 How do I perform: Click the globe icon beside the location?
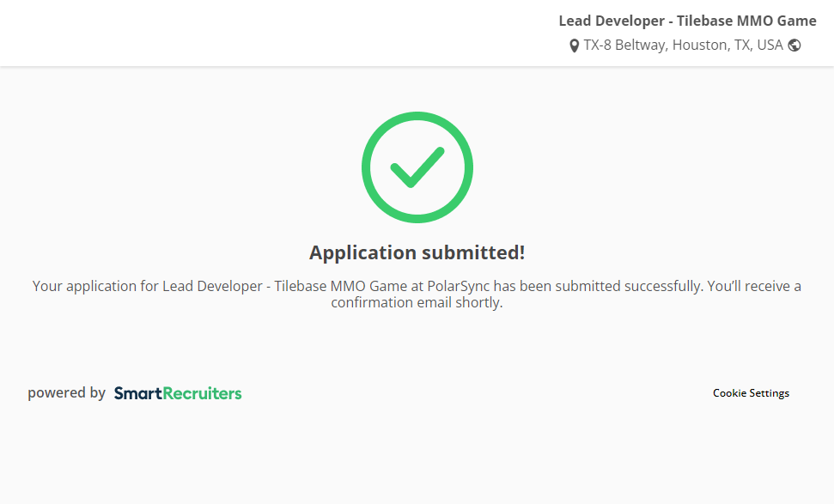794,46
